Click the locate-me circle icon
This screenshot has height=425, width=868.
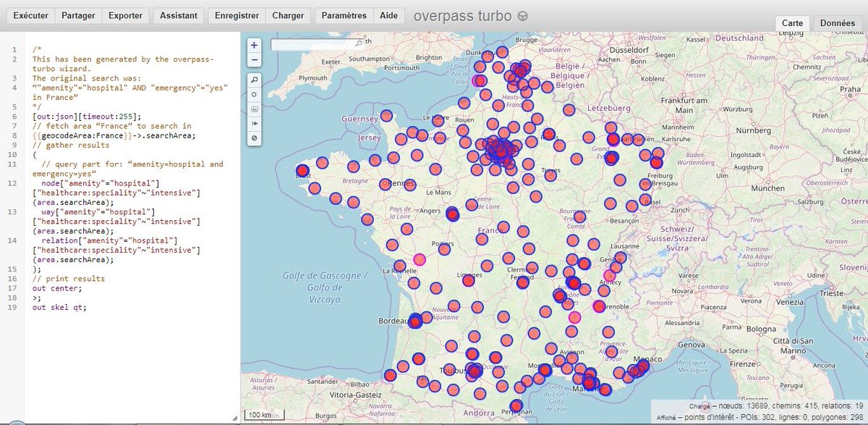254,94
